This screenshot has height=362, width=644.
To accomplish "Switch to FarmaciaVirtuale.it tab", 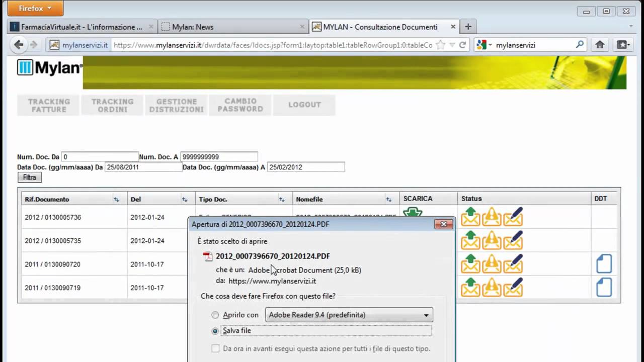I will pos(83,27).
